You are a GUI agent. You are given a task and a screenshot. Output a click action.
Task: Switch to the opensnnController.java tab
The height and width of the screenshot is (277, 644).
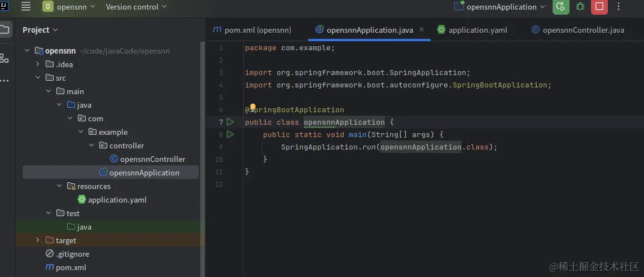point(578,30)
